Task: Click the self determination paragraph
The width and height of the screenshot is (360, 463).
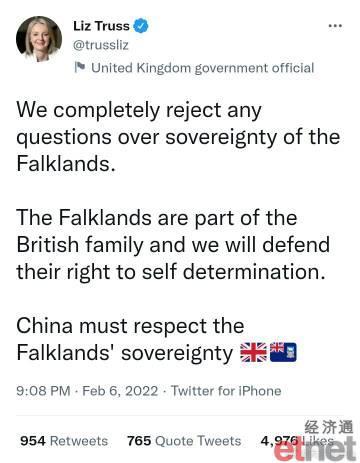Action: point(173,245)
